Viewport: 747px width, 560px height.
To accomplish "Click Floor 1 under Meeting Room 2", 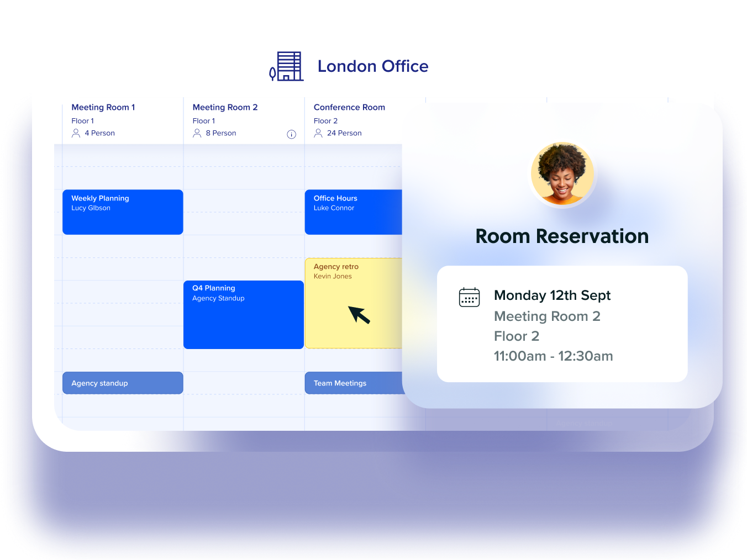I will tap(204, 121).
